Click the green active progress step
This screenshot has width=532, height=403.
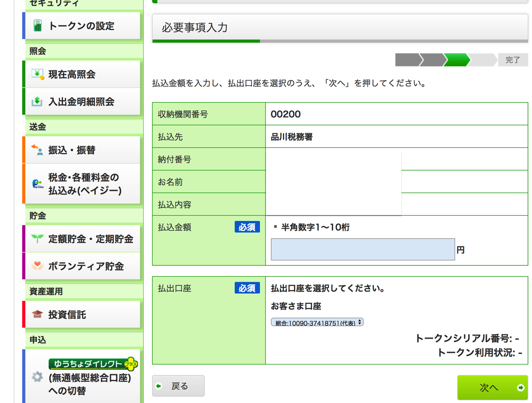point(456,59)
